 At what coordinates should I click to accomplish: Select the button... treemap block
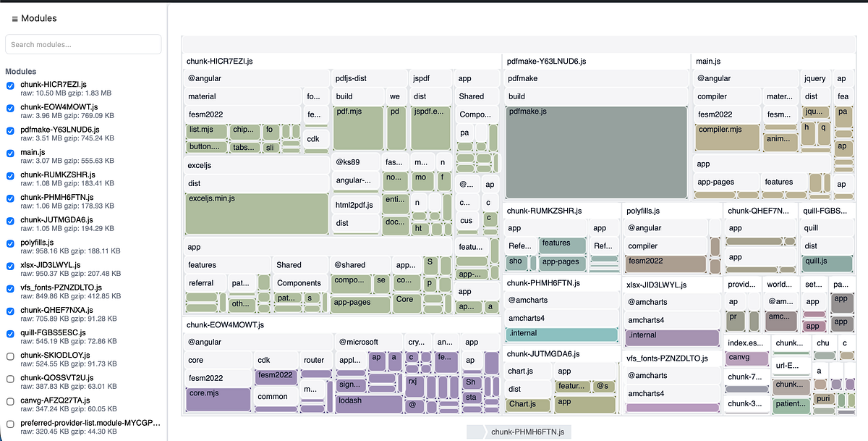click(206, 146)
